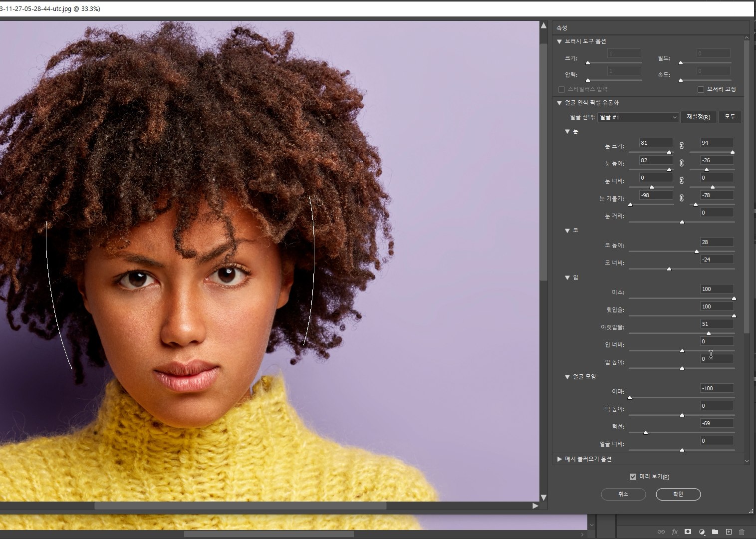Click the preview scroll-right arrow
Image resolution: width=756 pixels, height=539 pixels.
pos(535,506)
